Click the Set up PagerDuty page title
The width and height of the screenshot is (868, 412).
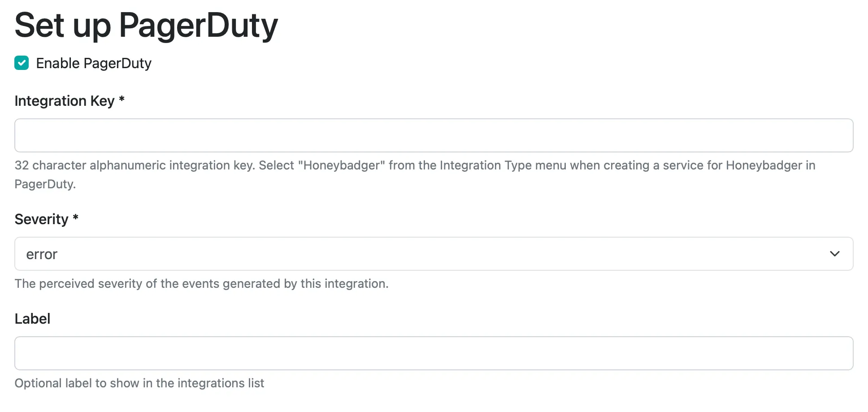coord(146,26)
